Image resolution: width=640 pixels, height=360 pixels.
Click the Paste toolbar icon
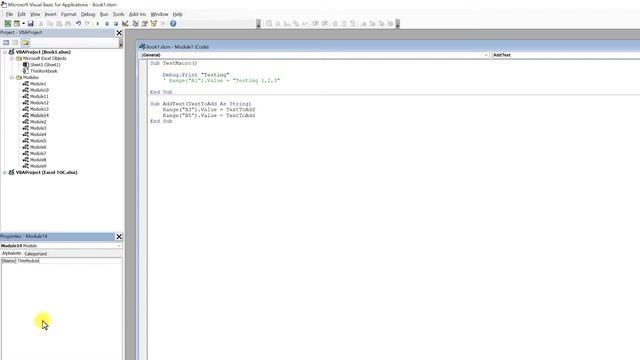coord(59,24)
